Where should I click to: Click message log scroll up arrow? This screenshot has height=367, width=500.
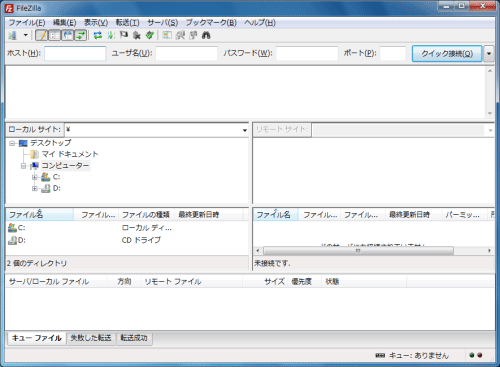(490, 71)
